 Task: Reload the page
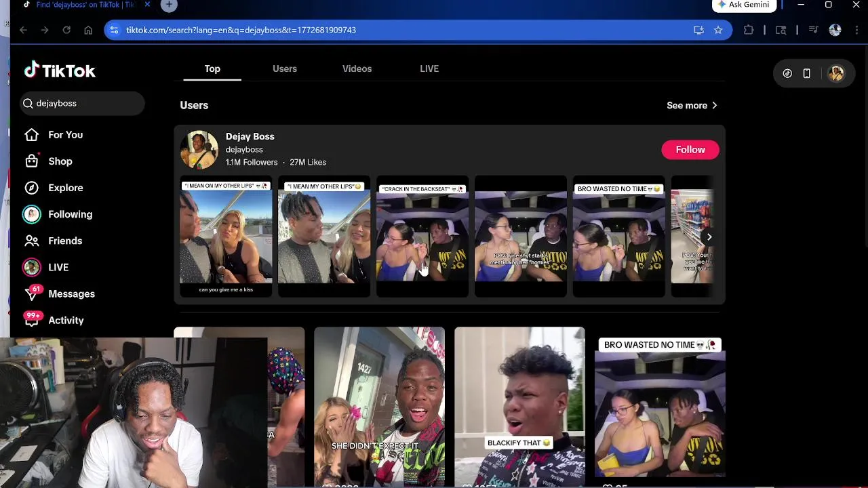pyautogui.click(x=66, y=30)
